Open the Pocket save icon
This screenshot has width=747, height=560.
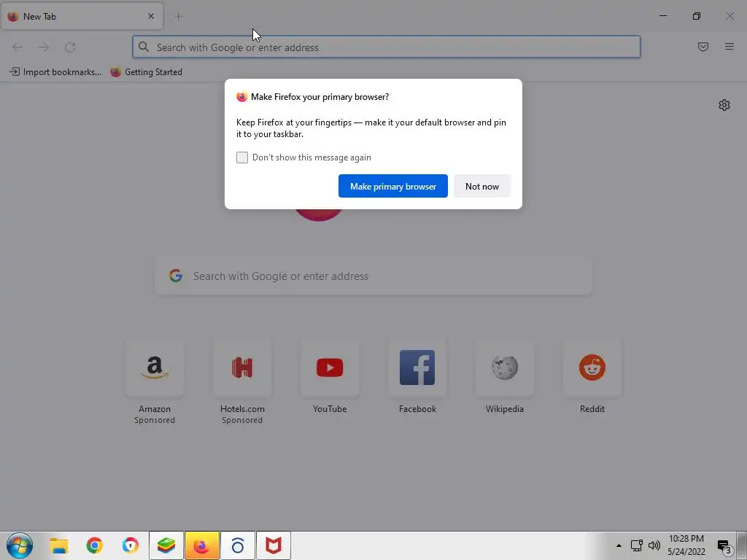(703, 47)
